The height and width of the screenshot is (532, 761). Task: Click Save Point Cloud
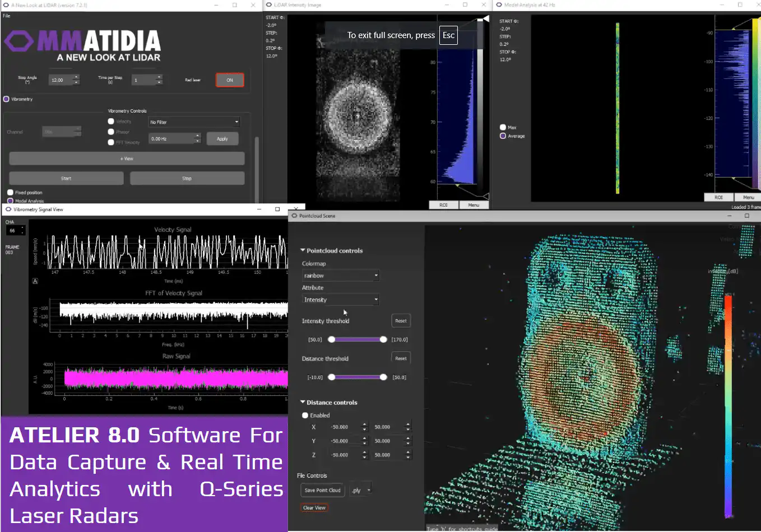pyautogui.click(x=322, y=490)
